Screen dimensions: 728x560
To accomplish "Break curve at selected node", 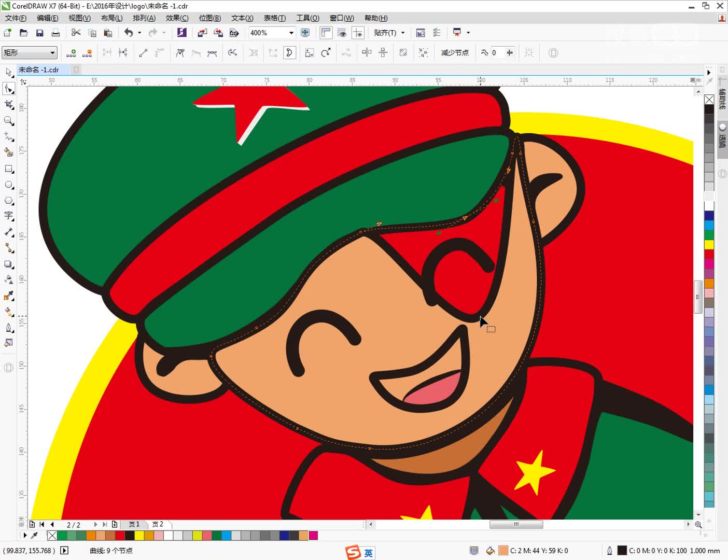I will click(123, 53).
